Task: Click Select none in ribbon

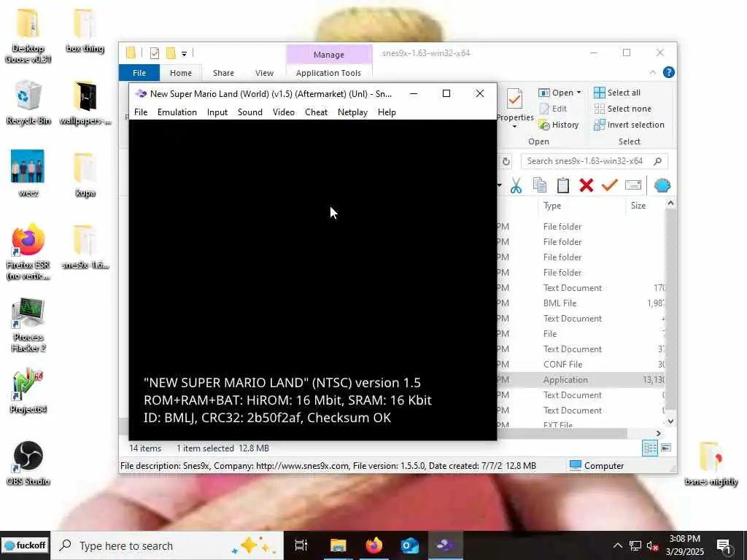Action: [623, 109]
